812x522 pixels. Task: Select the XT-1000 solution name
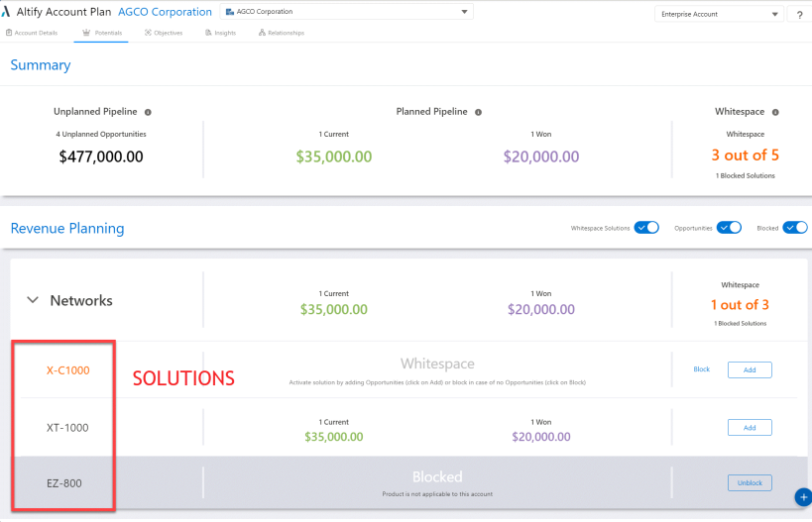coord(67,428)
